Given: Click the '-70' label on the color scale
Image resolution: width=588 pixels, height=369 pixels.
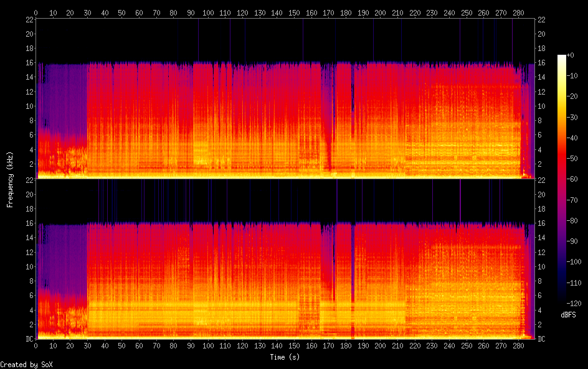Looking at the screenshot, I should pyautogui.click(x=572, y=200).
